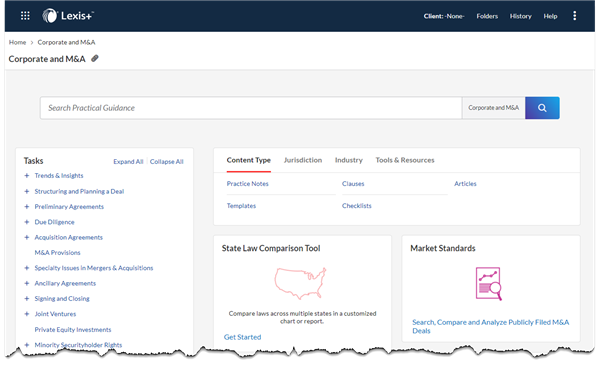This screenshot has width=600, height=369.
Task: Click the blue magnifier search button
Action: (x=542, y=108)
